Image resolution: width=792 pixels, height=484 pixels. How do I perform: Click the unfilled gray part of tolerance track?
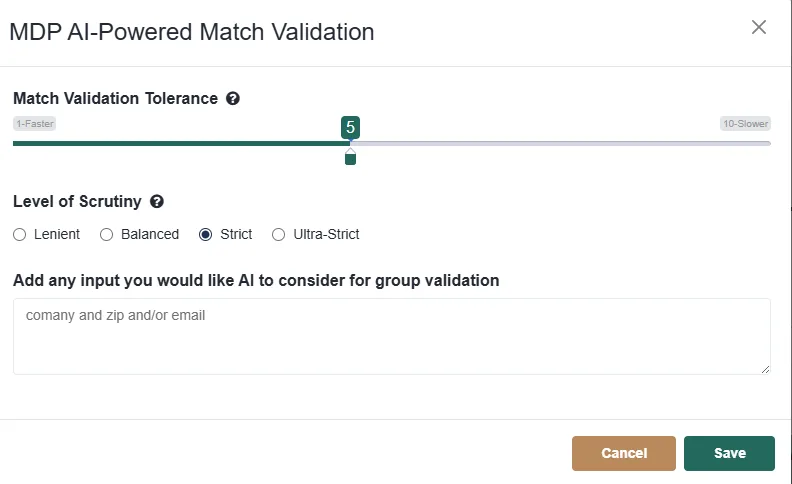[561, 143]
